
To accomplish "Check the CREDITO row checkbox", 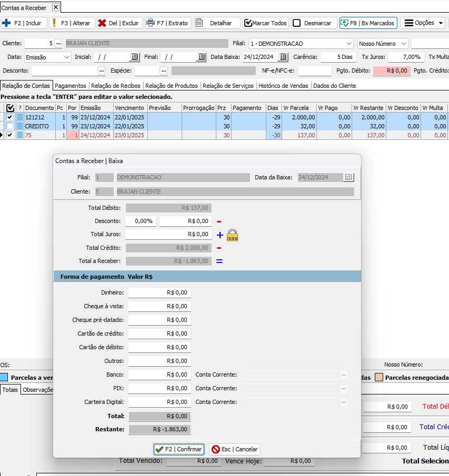I will [x=9, y=126].
